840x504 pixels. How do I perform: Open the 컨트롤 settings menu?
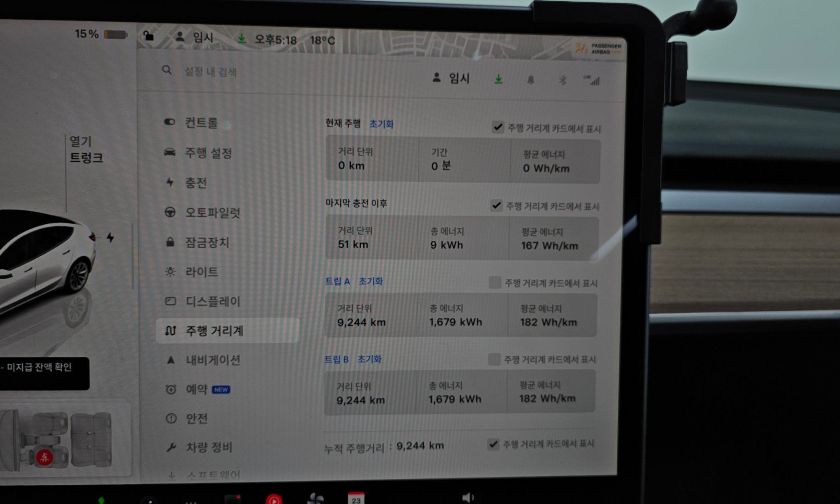[201, 123]
